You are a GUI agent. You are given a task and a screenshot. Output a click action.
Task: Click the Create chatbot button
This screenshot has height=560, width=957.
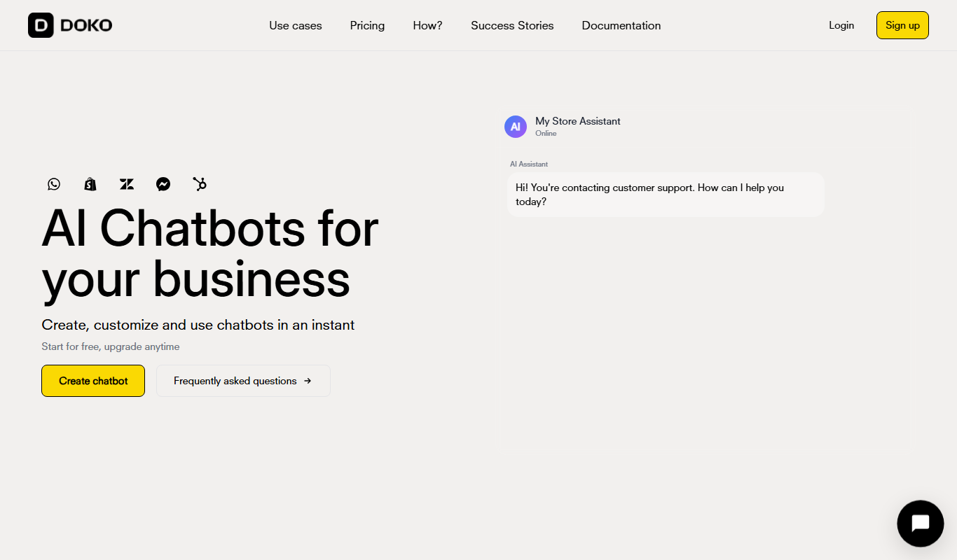click(x=93, y=381)
